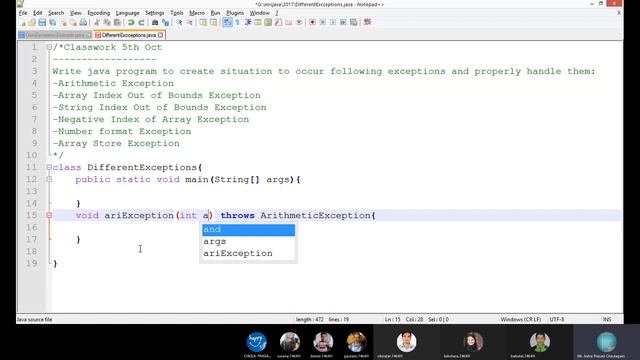Toggle the indent guide icon
This screenshot has height=360, width=640.
point(248,22)
